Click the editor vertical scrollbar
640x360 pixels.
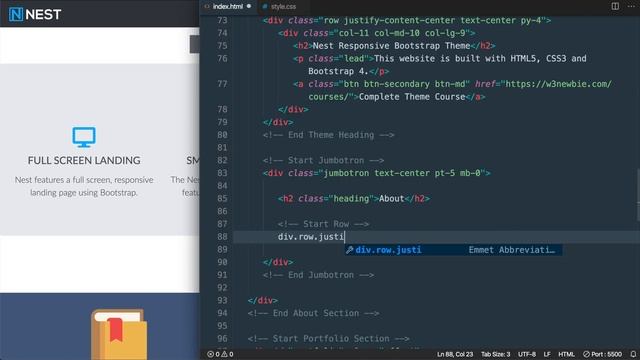coord(638,195)
